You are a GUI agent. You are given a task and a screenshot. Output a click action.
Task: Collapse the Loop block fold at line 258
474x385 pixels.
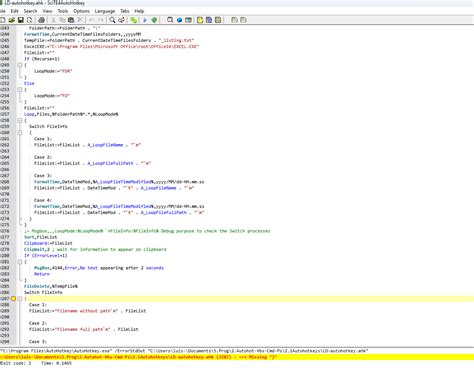(x=20, y=120)
